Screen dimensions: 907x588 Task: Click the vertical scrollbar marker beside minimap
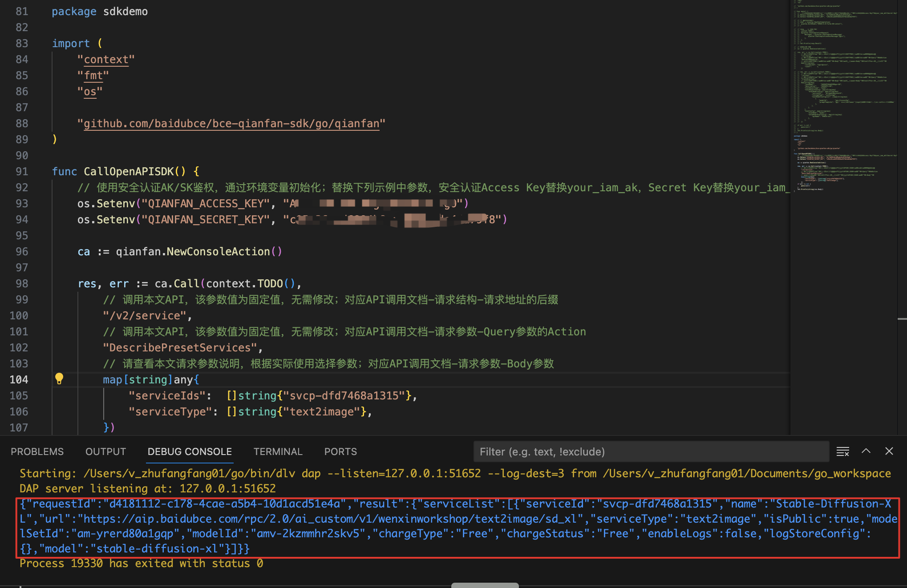click(902, 319)
